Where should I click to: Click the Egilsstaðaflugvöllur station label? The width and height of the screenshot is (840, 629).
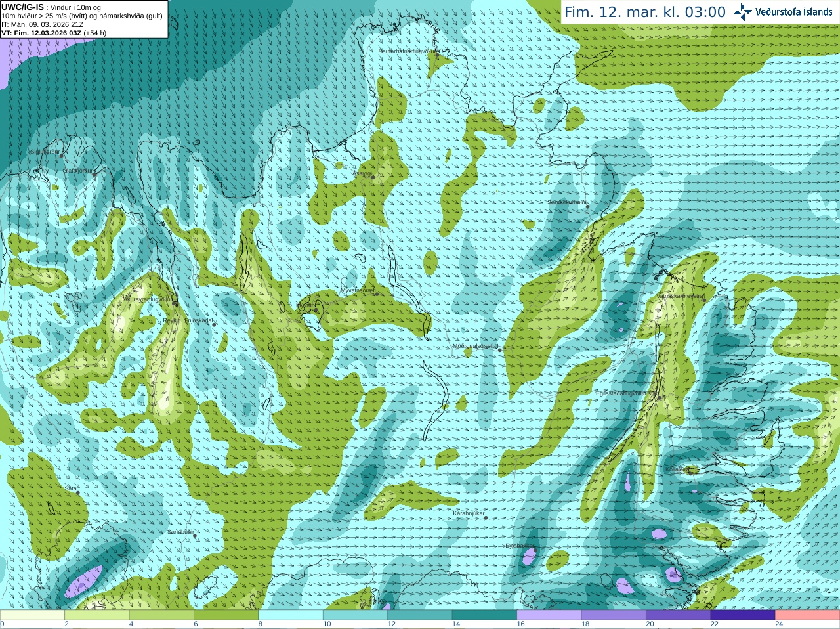(x=626, y=393)
